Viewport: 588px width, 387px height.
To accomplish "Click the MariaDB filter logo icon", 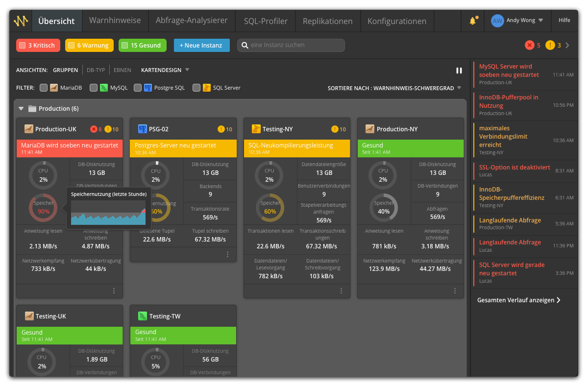I will pos(54,88).
